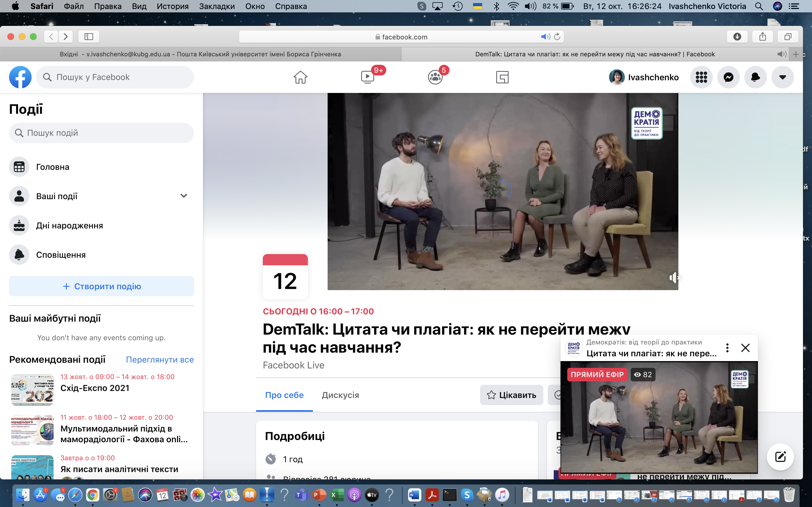812x507 pixels.
Task: Click the Пошук подій search field
Action: pos(101,133)
